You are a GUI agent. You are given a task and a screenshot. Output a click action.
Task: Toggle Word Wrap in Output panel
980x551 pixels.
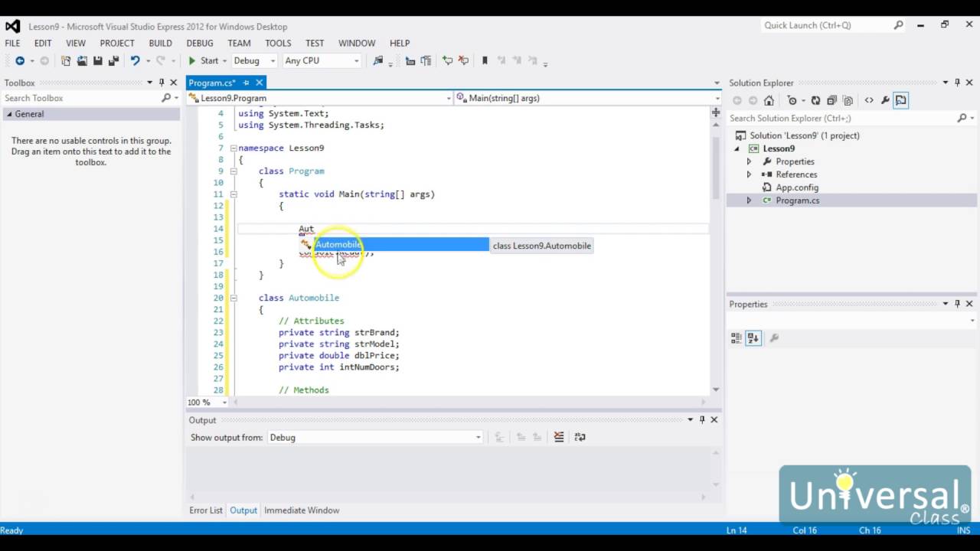click(580, 437)
